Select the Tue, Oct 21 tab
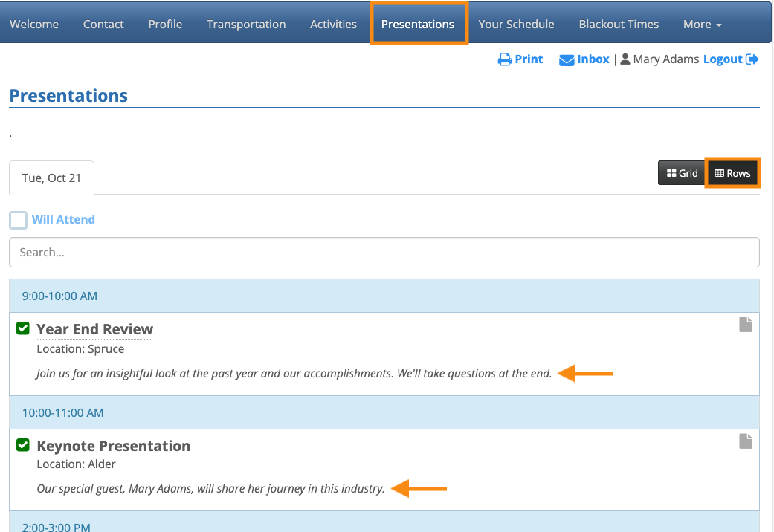 [51, 178]
